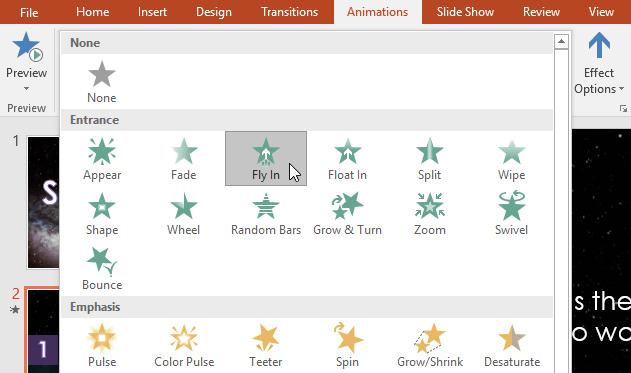The image size is (631, 373).
Task: Choose the Float In entrance animation
Action: coord(347,159)
